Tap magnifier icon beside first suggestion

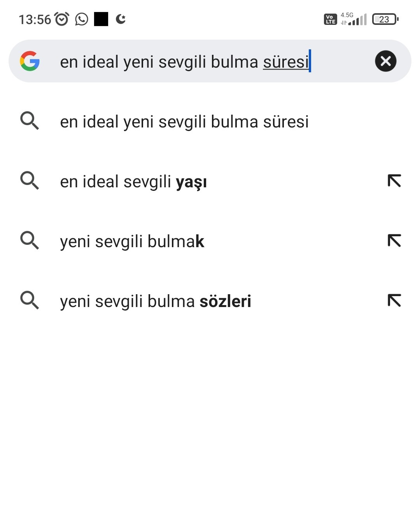coord(30,121)
